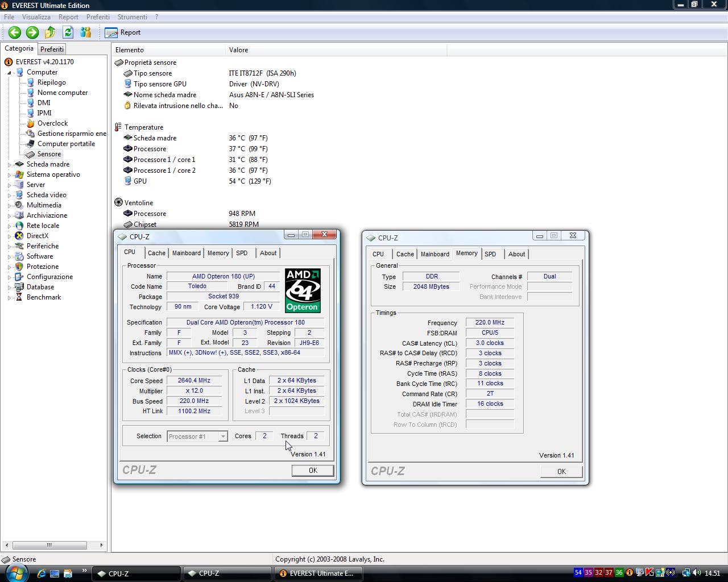Expand the Sistema operativo tree node
728x582 pixels.
(x=9, y=174)
